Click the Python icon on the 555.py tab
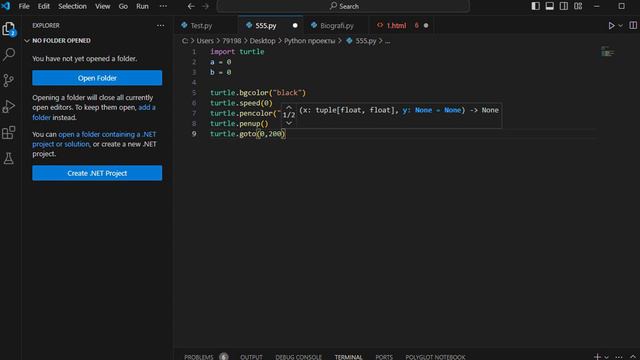This screenshot has width=640, height=360. pyautogui.click(x=249, y=25)
